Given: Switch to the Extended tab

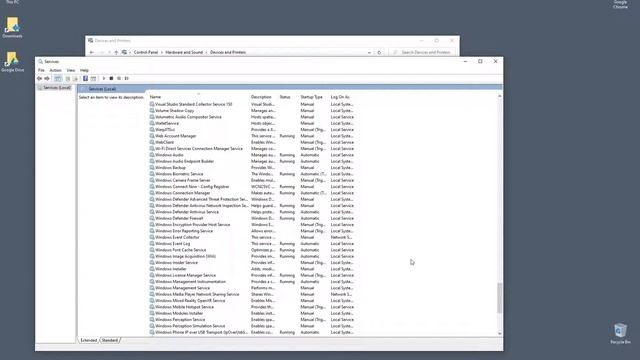Looking at the screenshot, I should coord(89,340).
